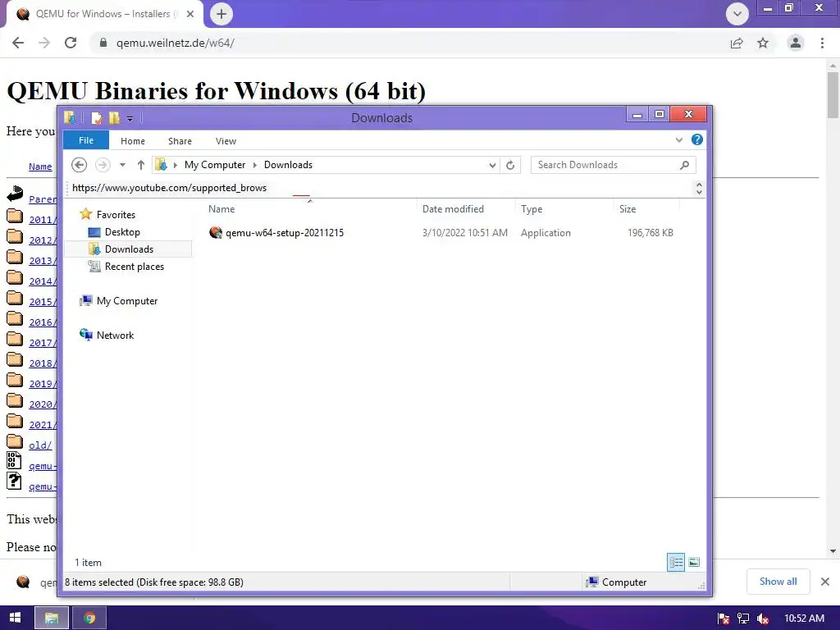Switch to Large icons view icon
This screenshot has height=630, width=840.
pyautogui.click(x=694, y=563)
